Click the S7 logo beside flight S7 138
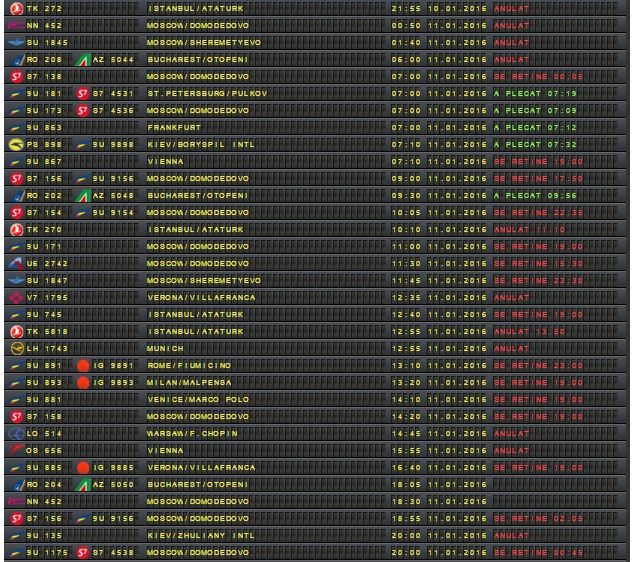This screenshot has height=562, width=633. [16, 77]
